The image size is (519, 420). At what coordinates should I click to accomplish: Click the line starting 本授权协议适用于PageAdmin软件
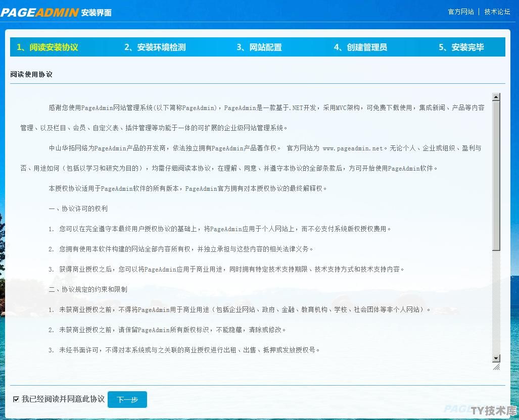point(187,188)
